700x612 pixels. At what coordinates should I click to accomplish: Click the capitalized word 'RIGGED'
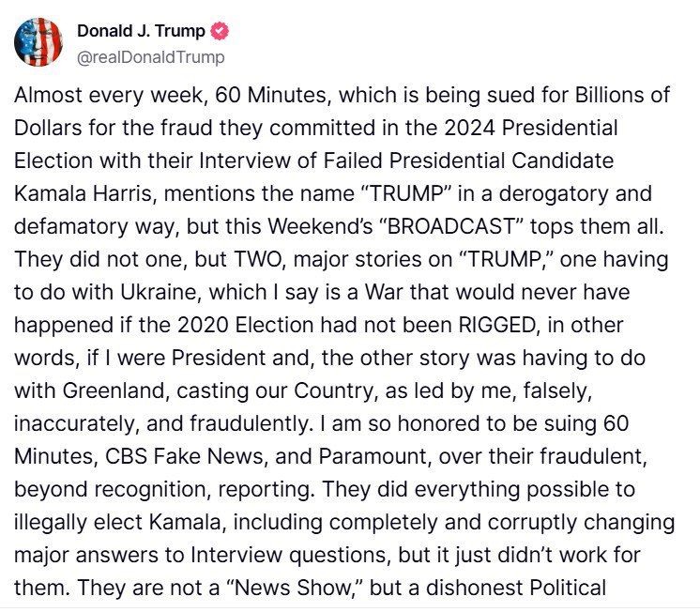point(497,325)
